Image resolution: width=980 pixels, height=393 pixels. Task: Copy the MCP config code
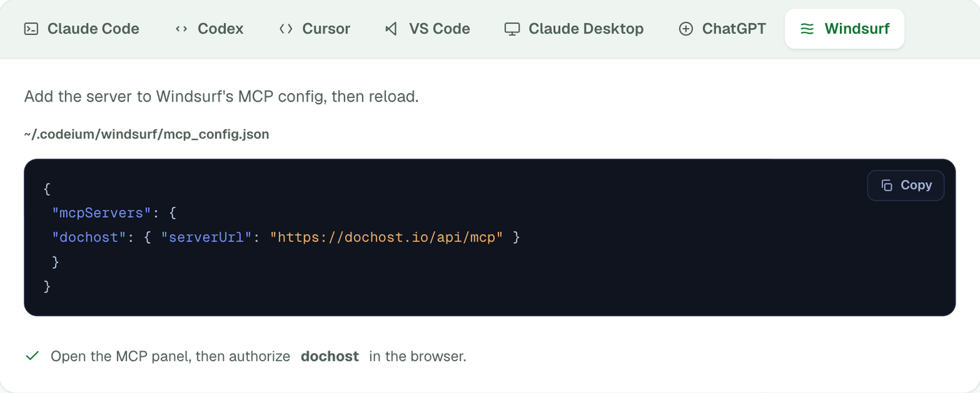[906, 186]
